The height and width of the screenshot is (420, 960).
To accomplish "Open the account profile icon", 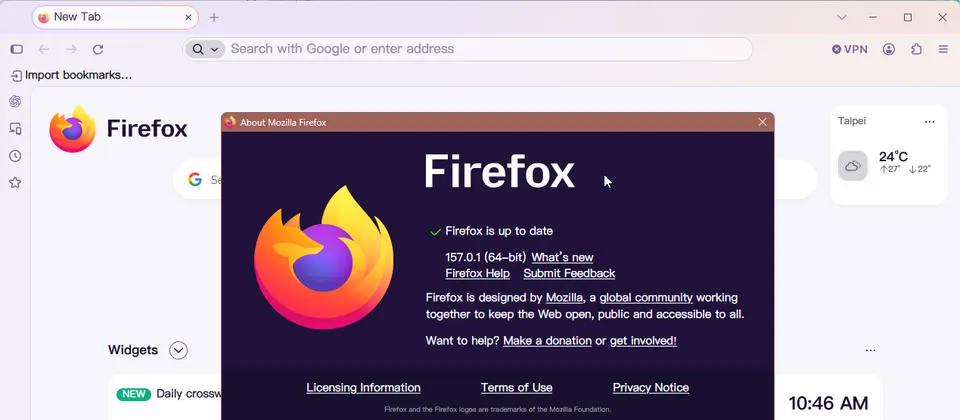I will click(889, 50).
